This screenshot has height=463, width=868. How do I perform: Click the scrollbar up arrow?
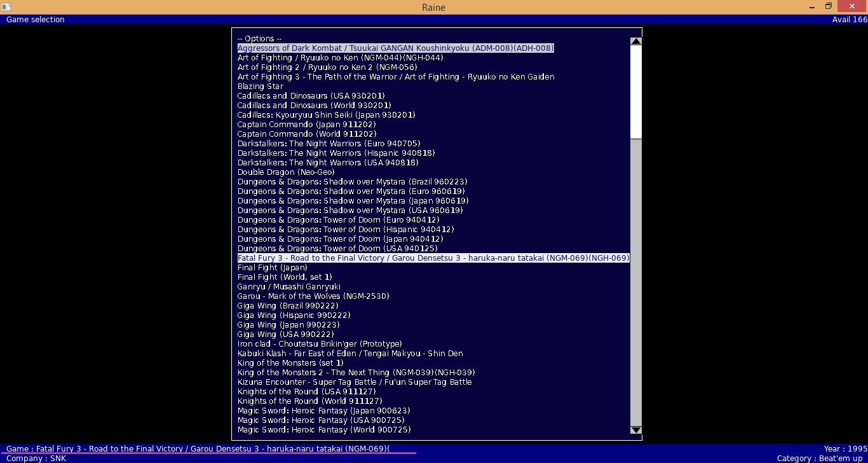[x=636, y=41]
